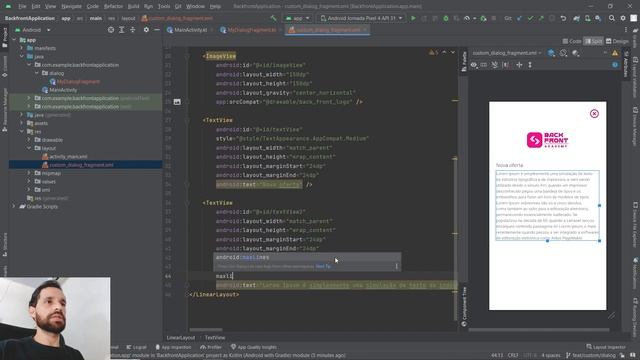Open the Pixel 4 API 31 device dropdown

click(x=361, y=18)
